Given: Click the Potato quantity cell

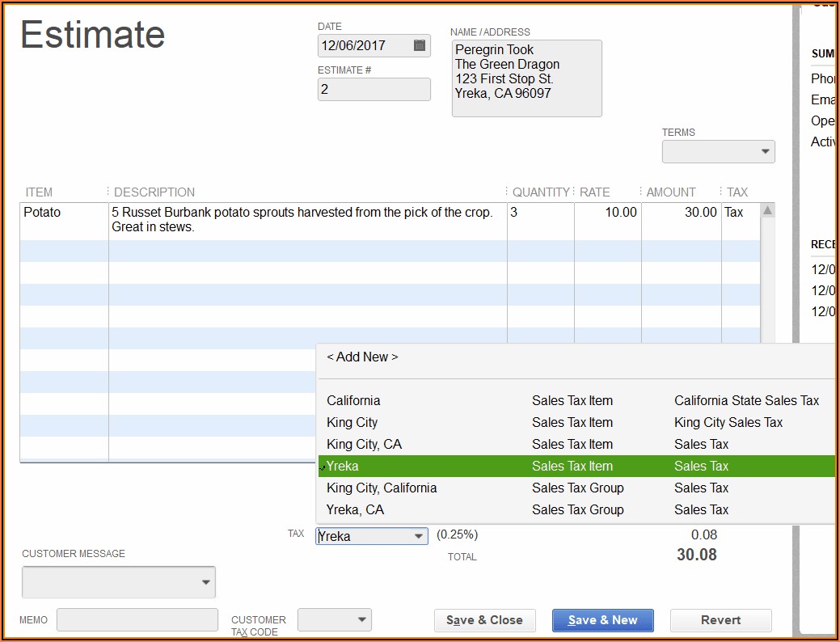Looking at the screenshot, I should pyautogui.click(x=540, y=220).
